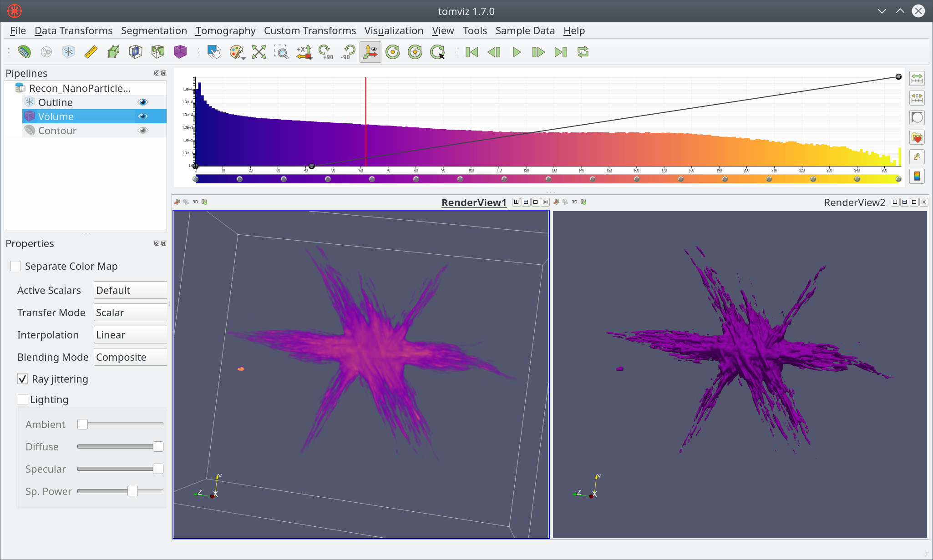
Task: Open Active Scalars dropdown
Action: [x=130, y=290]
